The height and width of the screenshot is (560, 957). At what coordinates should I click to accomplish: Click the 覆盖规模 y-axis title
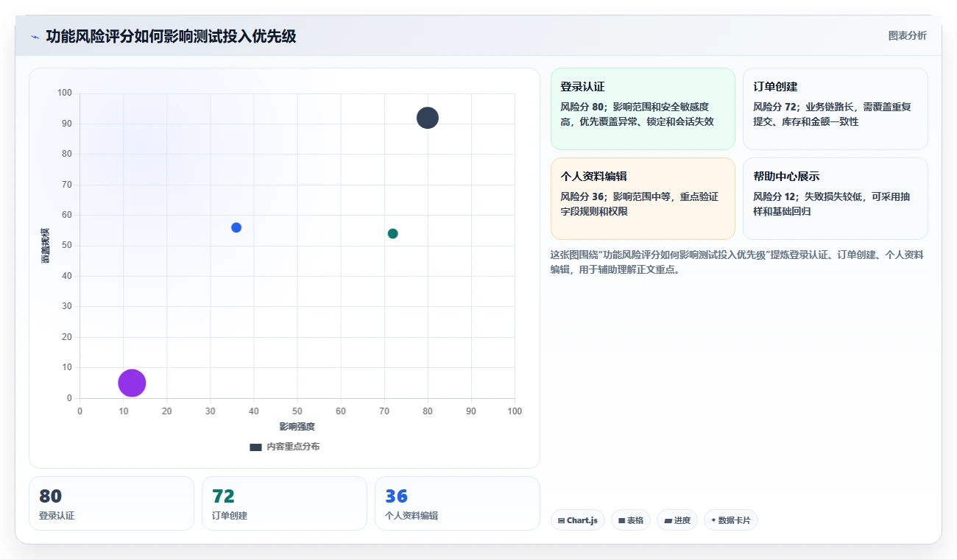pos(46,246)
